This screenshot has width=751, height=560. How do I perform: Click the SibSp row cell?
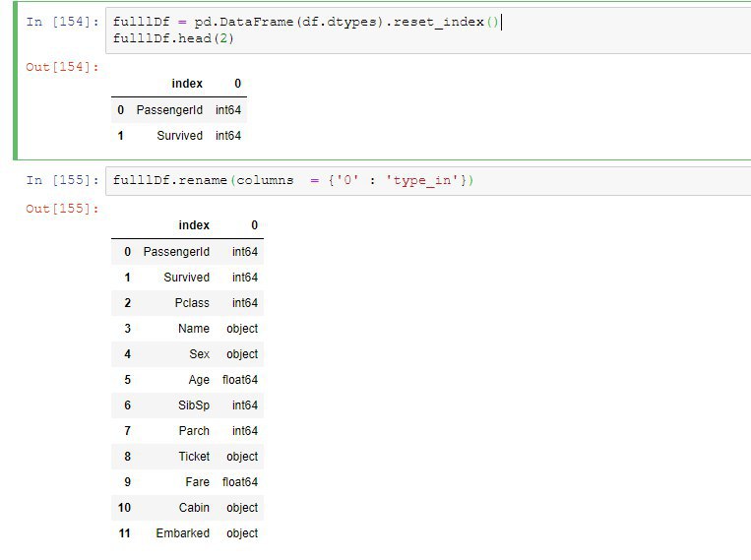[194, 405]
